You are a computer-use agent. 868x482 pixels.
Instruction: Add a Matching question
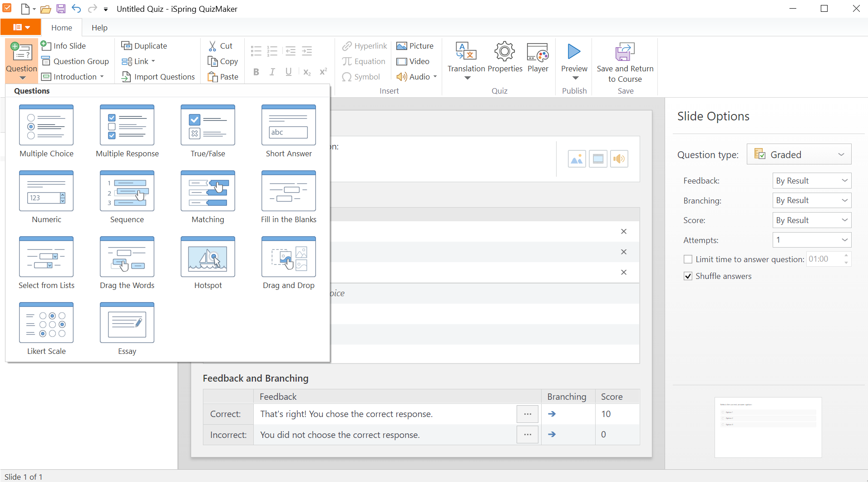[208, 197]
